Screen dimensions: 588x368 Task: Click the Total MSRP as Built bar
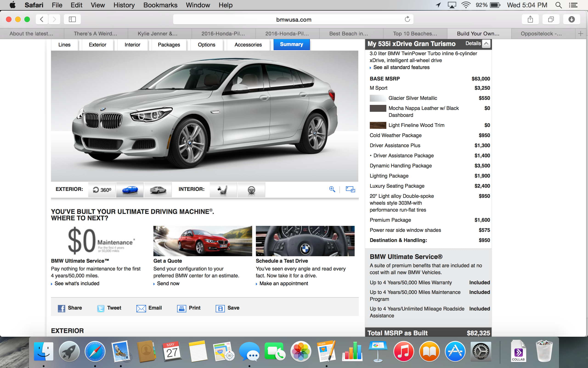pos(428,333)
